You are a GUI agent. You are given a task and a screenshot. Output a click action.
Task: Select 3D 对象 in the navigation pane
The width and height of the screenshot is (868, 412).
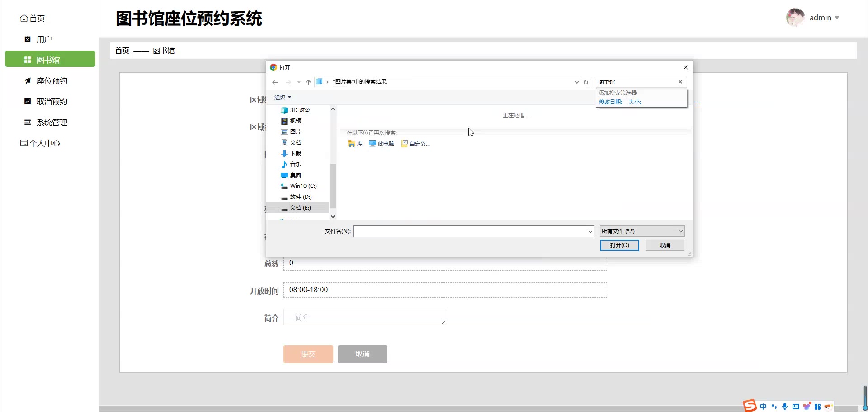tap(295, 110)
